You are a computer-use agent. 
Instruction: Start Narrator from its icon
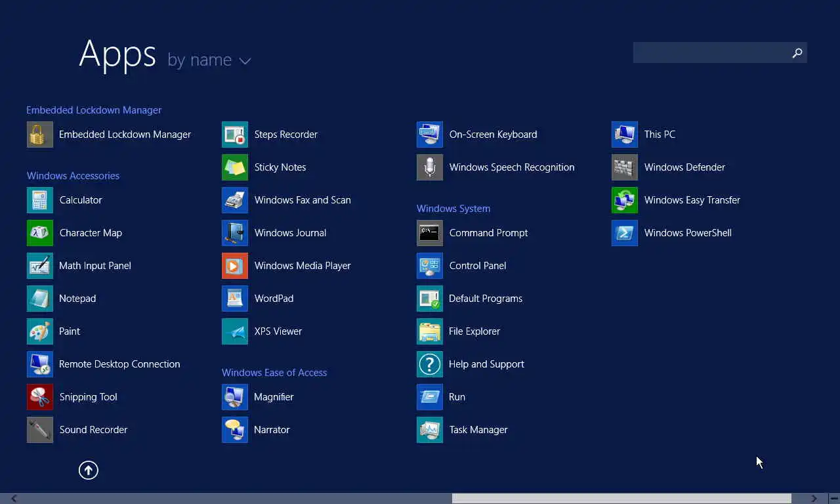point(235,430)
